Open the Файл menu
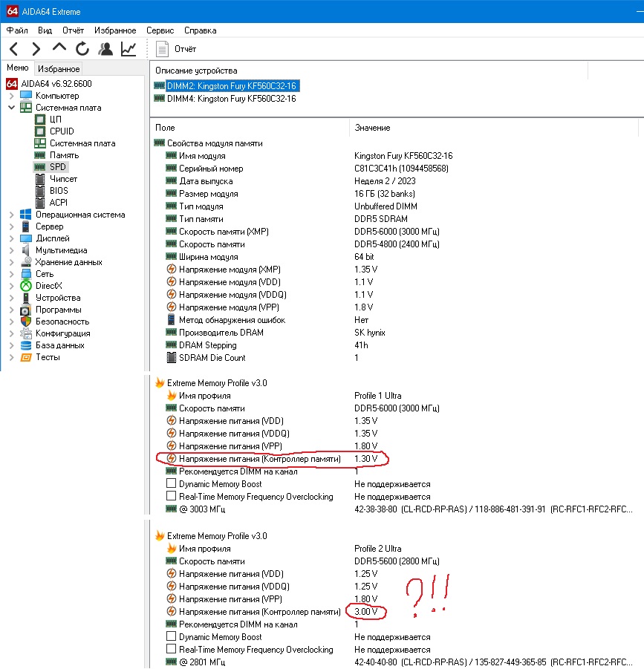This screenshot has height=669, width=644. [17, 30]
